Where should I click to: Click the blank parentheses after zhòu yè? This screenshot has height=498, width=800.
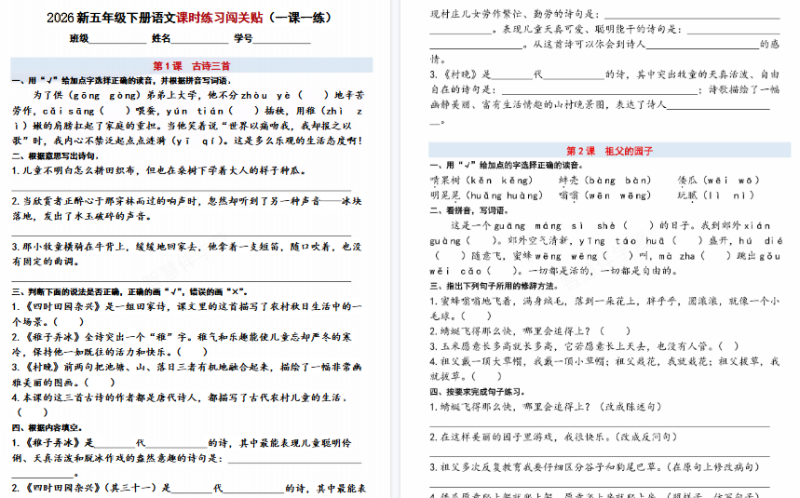313,95
